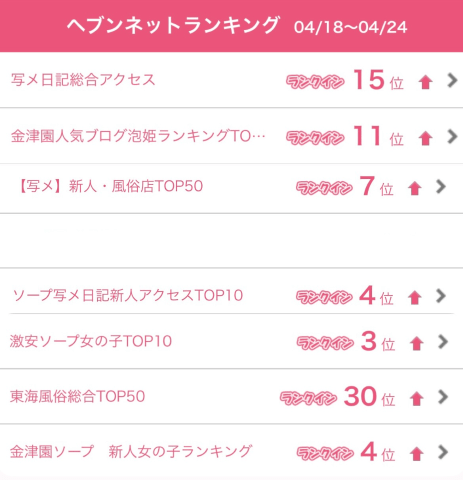Open the 写メ日記総合アクセス ranking link
The width and height of the screenshot is (463, 480).
tap(83, 80)
